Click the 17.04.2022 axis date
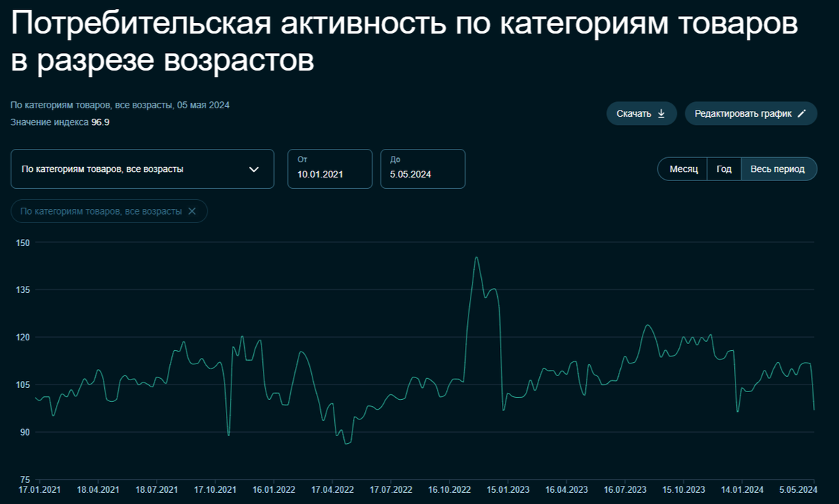The width and height of the screenshot is (839, 504). click(333, 489)
